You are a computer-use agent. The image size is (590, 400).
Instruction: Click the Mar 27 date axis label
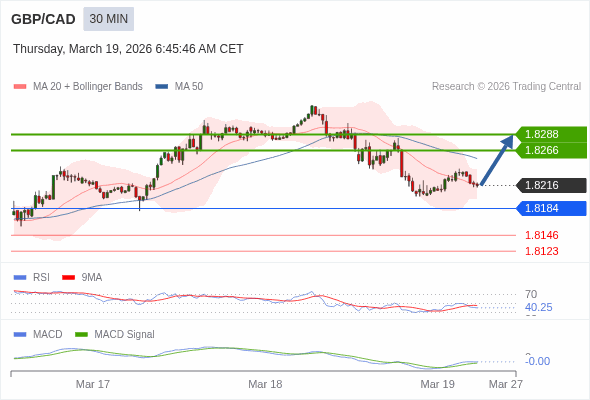[506, 384]
